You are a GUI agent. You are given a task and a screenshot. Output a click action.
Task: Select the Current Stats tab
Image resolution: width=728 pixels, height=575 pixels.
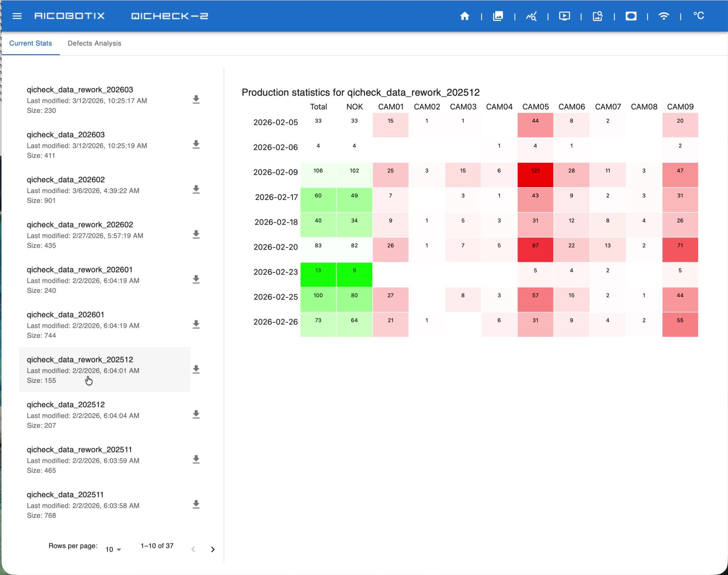pyautogui.click(x=30, y=43)
